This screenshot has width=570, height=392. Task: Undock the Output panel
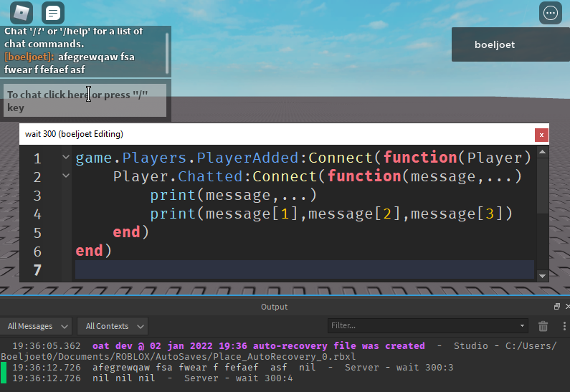(x=556, y=307)
